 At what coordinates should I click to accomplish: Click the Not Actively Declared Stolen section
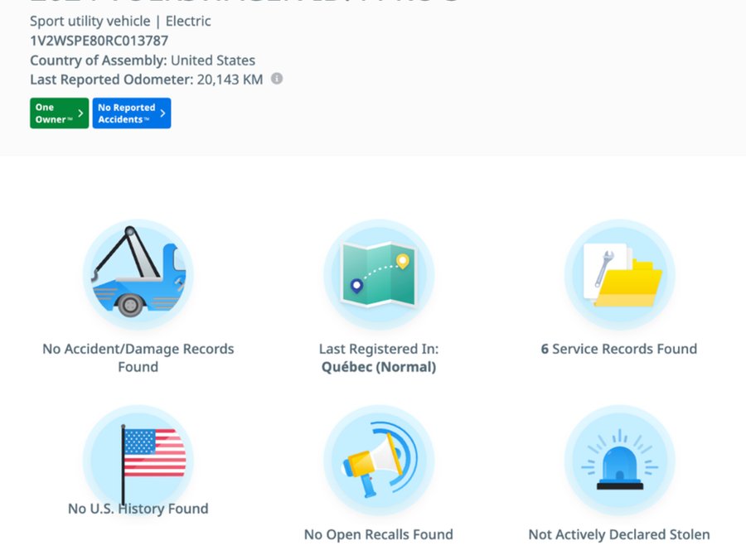(x=619, y=534)
